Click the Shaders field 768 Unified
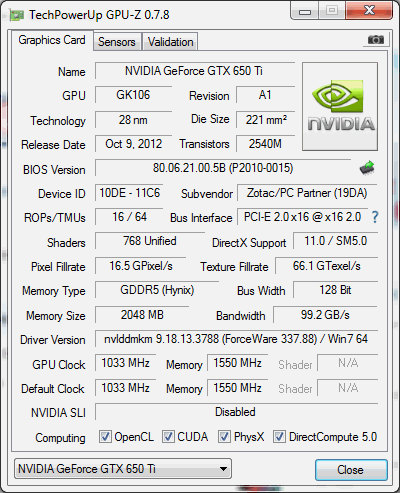The width and height of the screenshot is (400, 493). 150,241
